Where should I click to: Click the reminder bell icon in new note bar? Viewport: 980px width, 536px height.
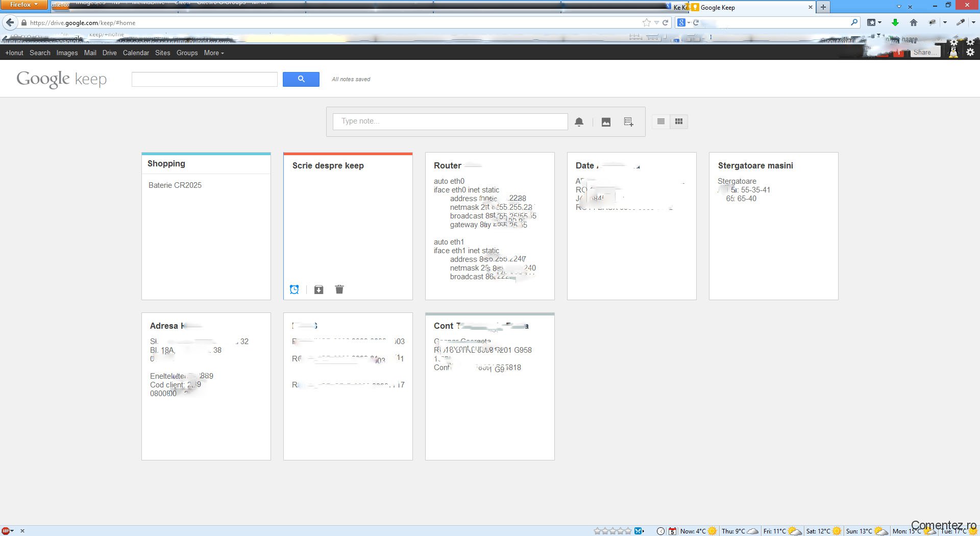[579, 122]
